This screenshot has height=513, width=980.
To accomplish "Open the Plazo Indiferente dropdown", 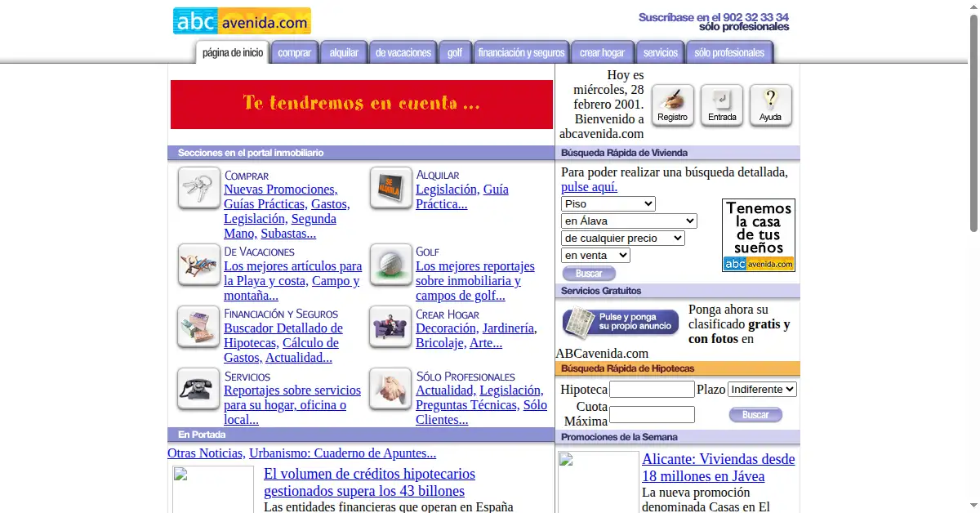I will (x=762, y=390).
